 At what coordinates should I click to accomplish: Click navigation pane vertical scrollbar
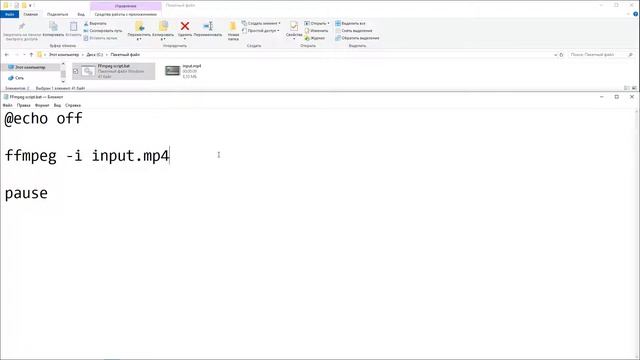tap(63, 73)
